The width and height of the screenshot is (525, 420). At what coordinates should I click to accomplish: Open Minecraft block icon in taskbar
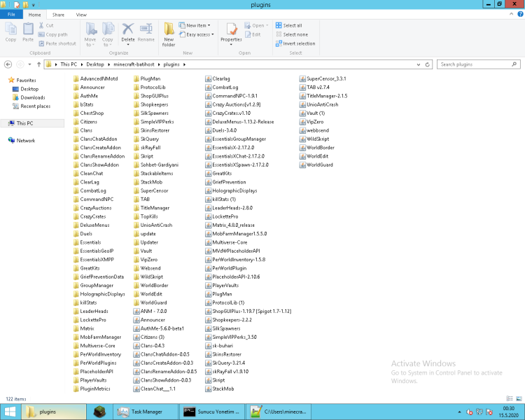click(x=100, y=412)
